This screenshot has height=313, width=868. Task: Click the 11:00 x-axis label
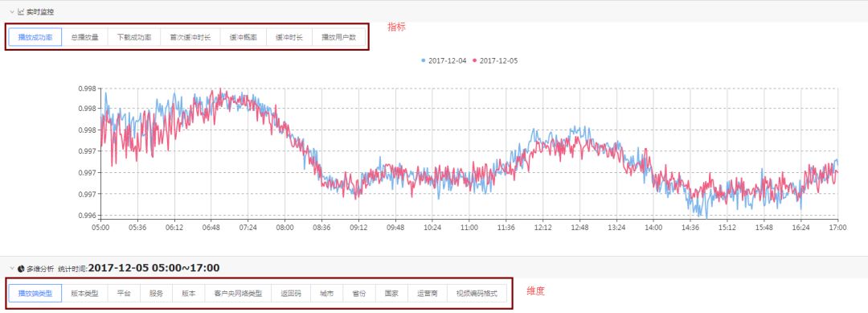[x=469, y=227]
